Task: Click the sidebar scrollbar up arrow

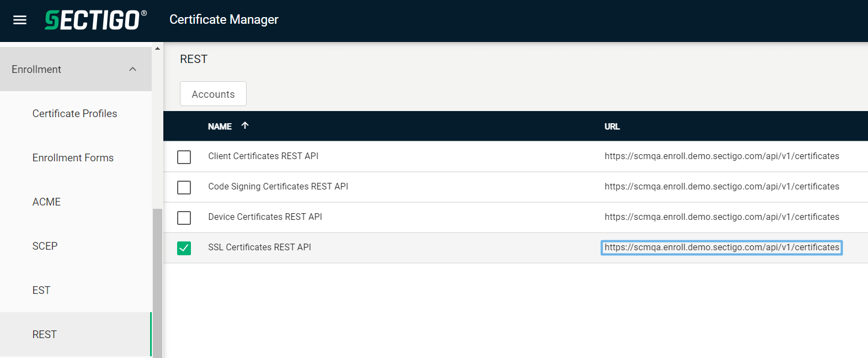Action: point(158,49)
